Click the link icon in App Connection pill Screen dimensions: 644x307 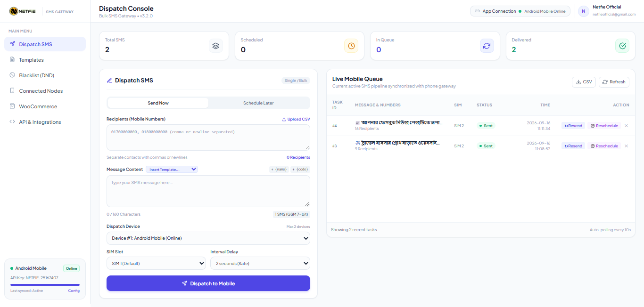pyautogui.click(x=477, y=11)
